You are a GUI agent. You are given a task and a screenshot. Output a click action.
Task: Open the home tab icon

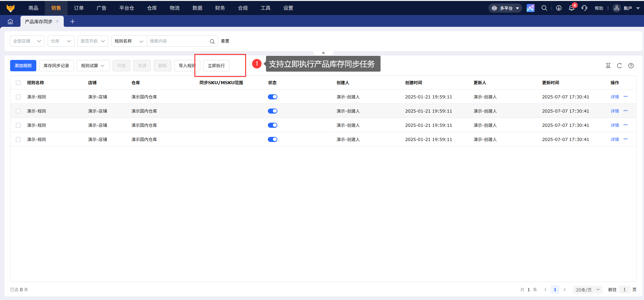(x=10, y=21)
